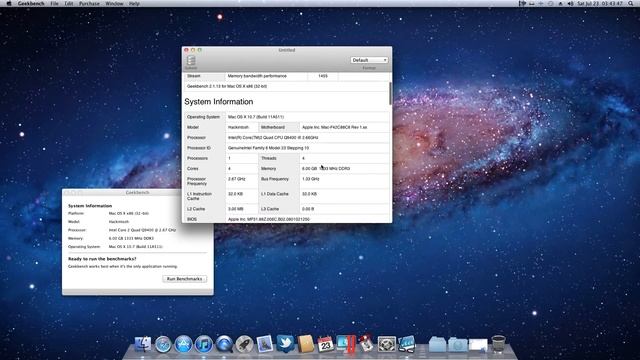Click the menu bar date and time
Image resolution: width=640 pixels, height=360 pixels.
[x=600, y=4]
